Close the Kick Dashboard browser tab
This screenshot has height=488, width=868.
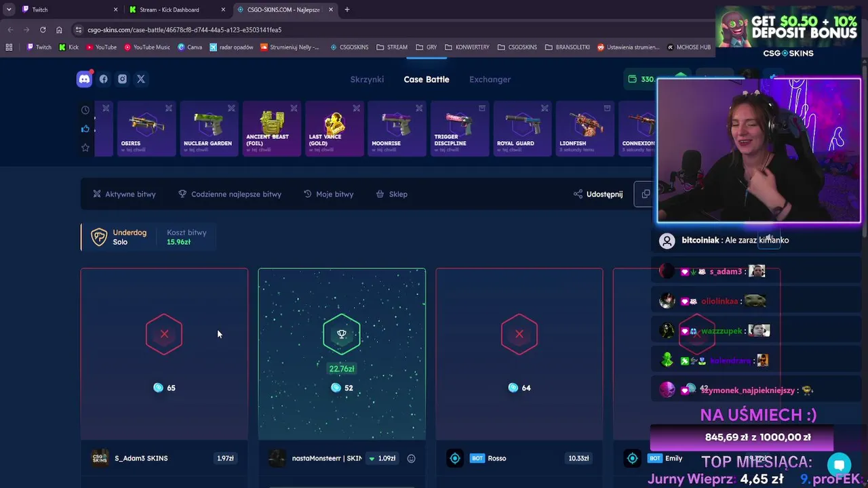tap(223, 9)
